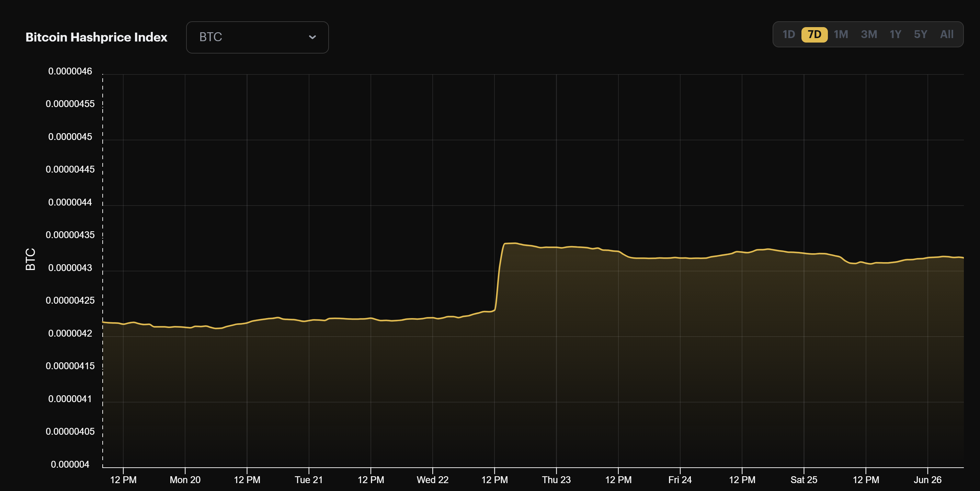Click the Tue 21 x-axis label
980x491 pixels.
[x=309, y=480]
